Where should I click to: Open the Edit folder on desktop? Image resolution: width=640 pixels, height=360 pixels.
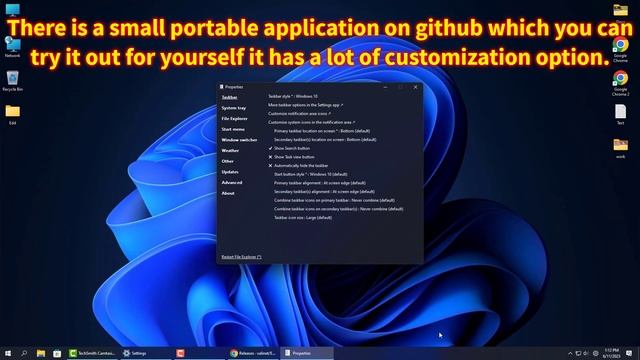point(13,114)
